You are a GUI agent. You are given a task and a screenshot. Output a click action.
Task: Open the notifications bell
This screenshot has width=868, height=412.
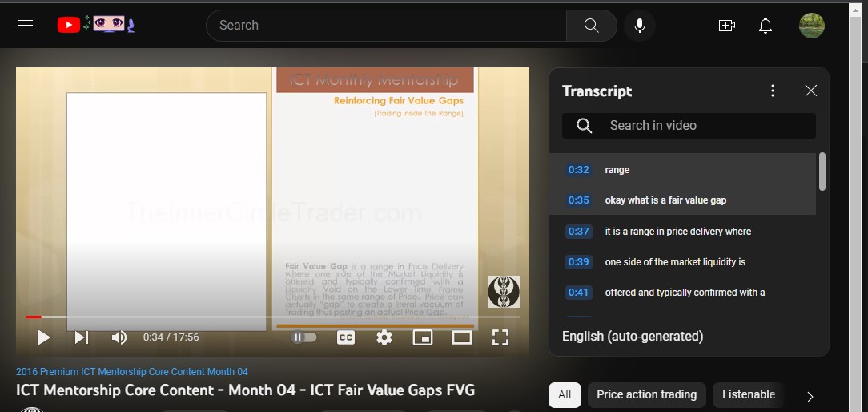pyautogui.click(x=765, y=26)
